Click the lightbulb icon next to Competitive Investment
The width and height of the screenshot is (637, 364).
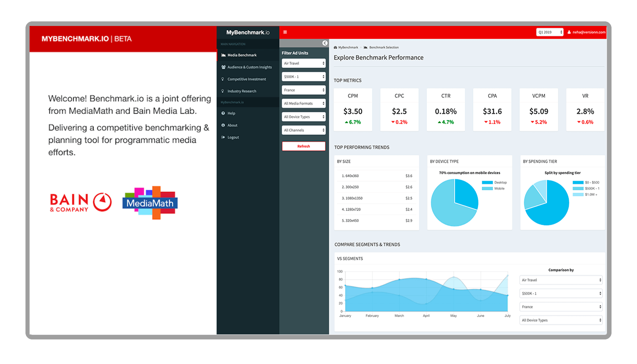pyautogui.click(x=223, y=79)
